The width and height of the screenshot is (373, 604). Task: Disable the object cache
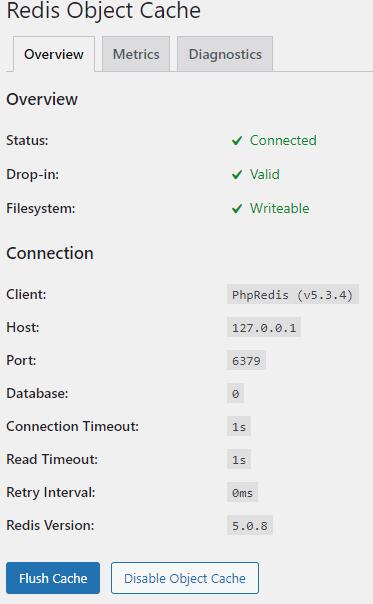tap(185, 578)
